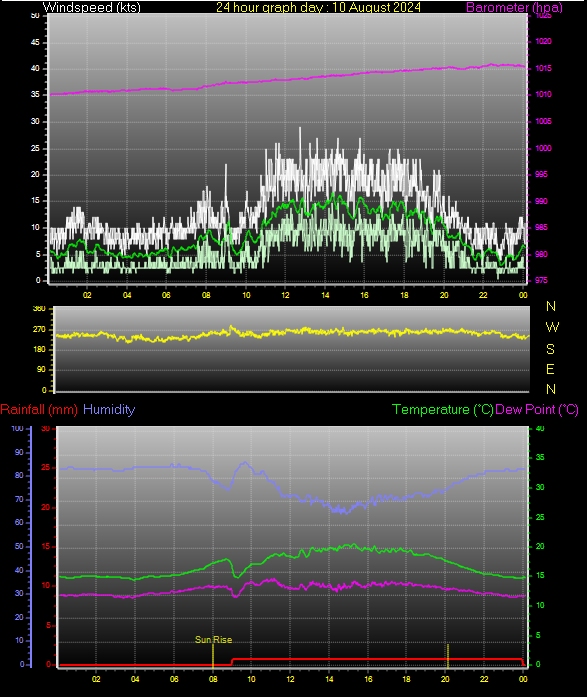Viewport: 587px width, 697px height.
Task: Click the 18 hour tick on lower graph
Action: [407, 679]
